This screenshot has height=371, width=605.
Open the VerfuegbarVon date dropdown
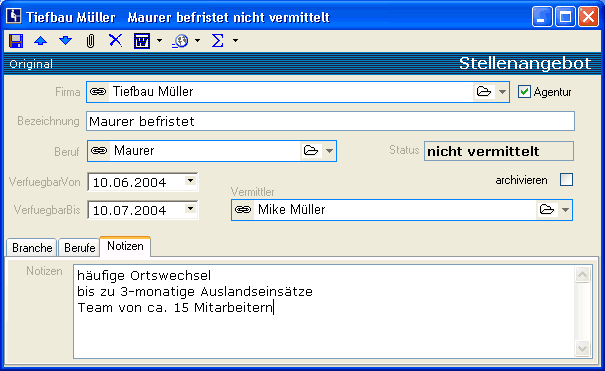[x=190, y=180]
